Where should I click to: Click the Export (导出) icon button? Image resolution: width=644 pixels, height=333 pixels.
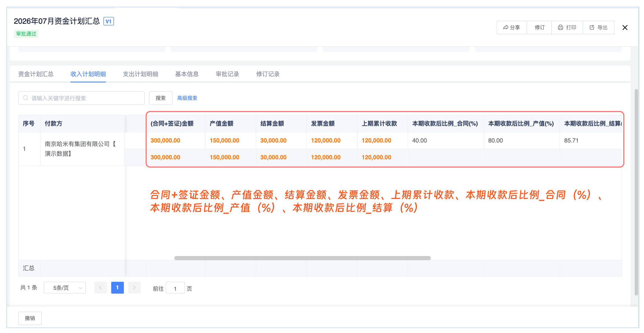point(598,27)
